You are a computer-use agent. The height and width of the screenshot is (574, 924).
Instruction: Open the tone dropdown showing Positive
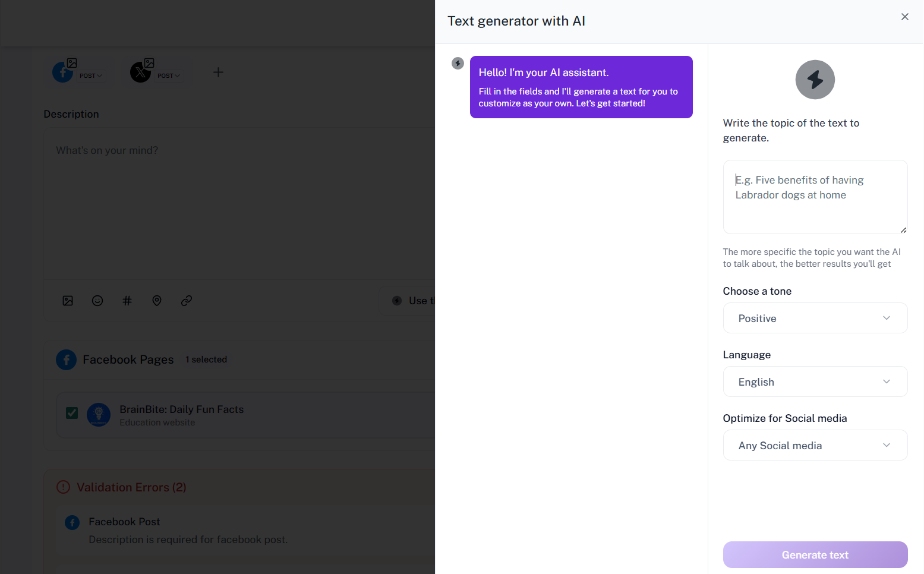click(815, 318)
